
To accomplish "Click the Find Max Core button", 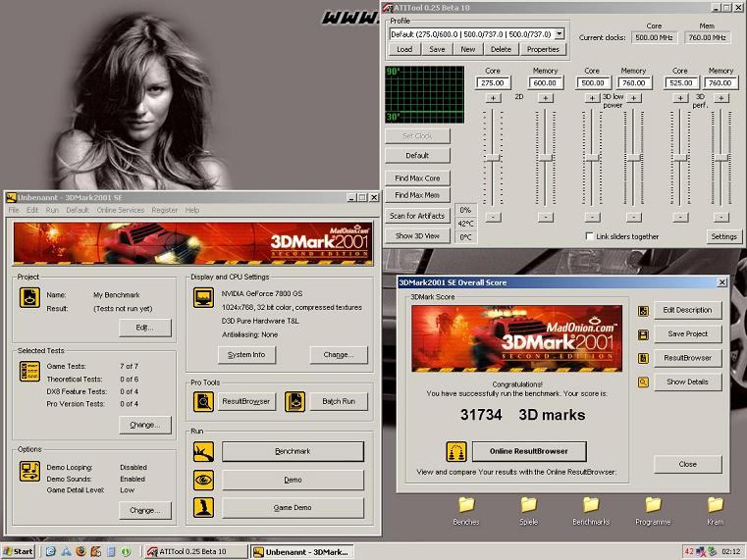I will click(417, 178).
